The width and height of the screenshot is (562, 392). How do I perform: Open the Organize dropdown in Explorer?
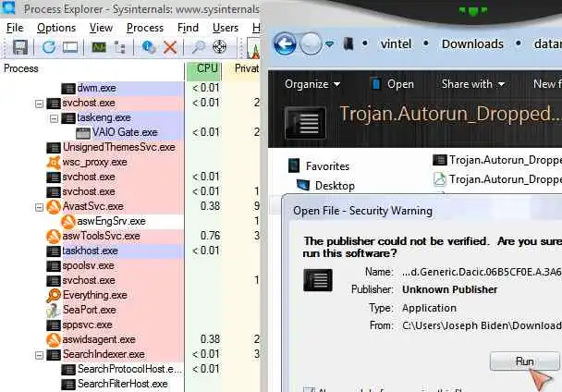pyautogui.click(x=312, y=84)
